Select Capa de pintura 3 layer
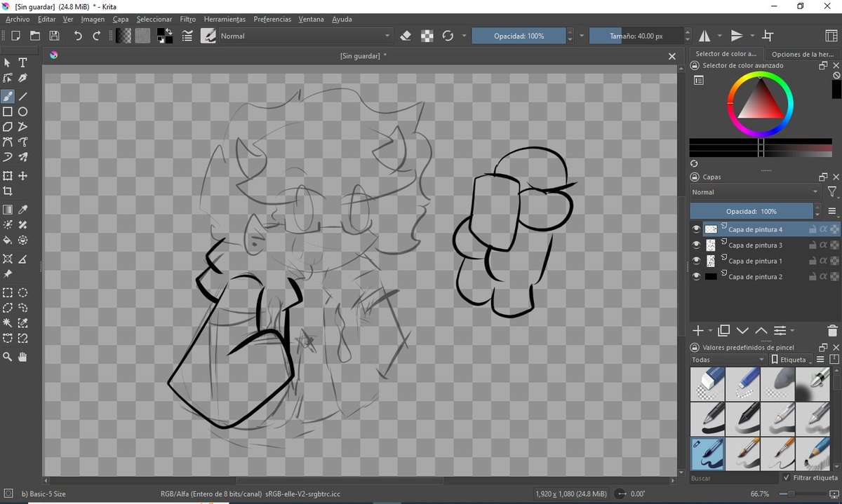The width and height of the screenshot is (842, 504). [x=755, y=245]
